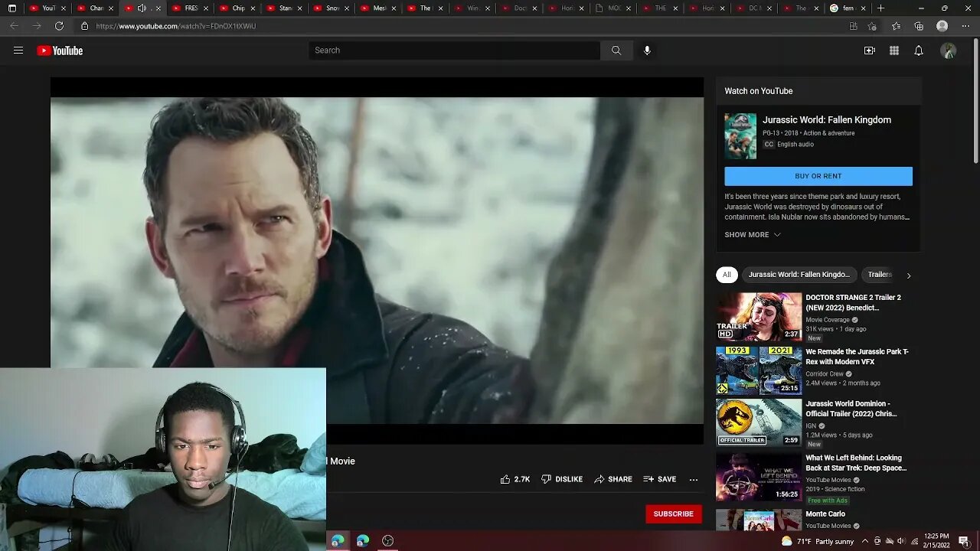This screenshot has width=980, height=551.
Task: Open the Corridor Crew channel name
Action: click(825, 374)
